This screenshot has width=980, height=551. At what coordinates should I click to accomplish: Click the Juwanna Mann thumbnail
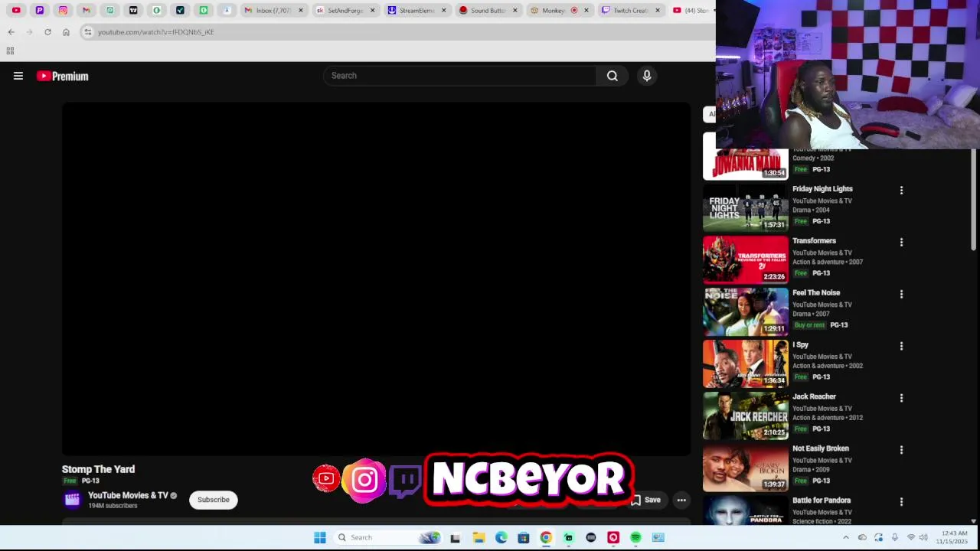(x=745, y=163)
